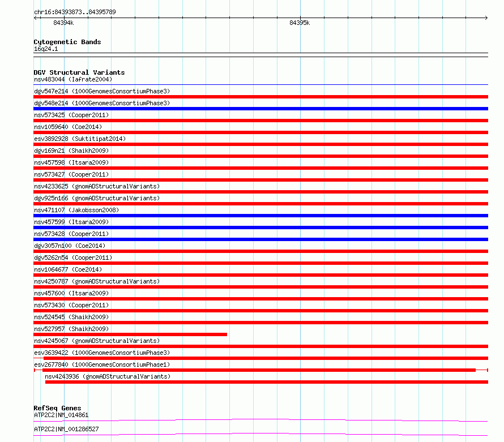This screenshot has width=504, height=442.
Task: Open the ATP2C2|NM_014861 transcript label
Action: pyautogui.click(x=61, y=415)
